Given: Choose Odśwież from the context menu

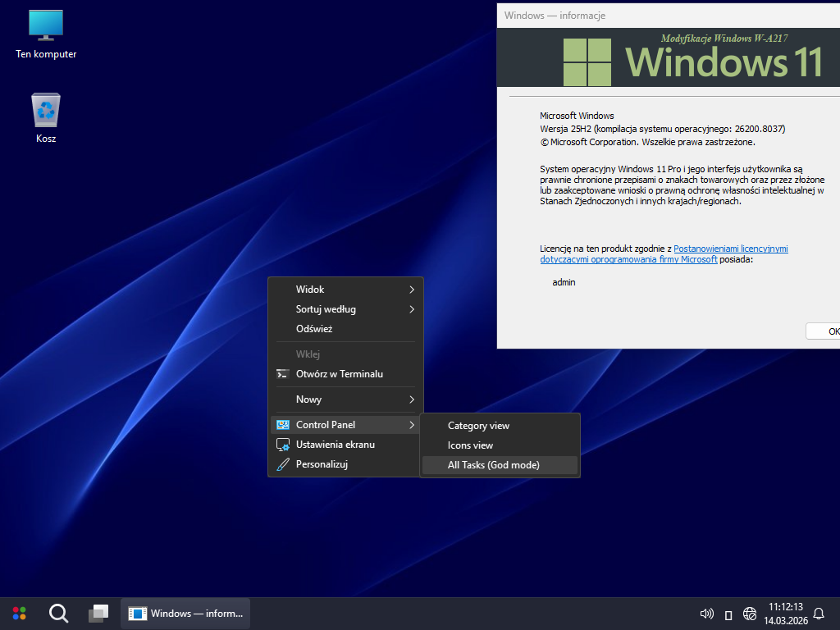Looking at the screenshot, I should 314,329.
